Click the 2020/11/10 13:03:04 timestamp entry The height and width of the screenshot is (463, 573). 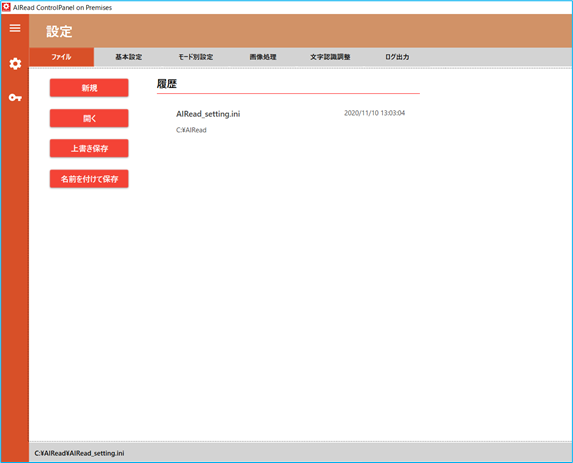pyautogui.click(x=374, y=113)
